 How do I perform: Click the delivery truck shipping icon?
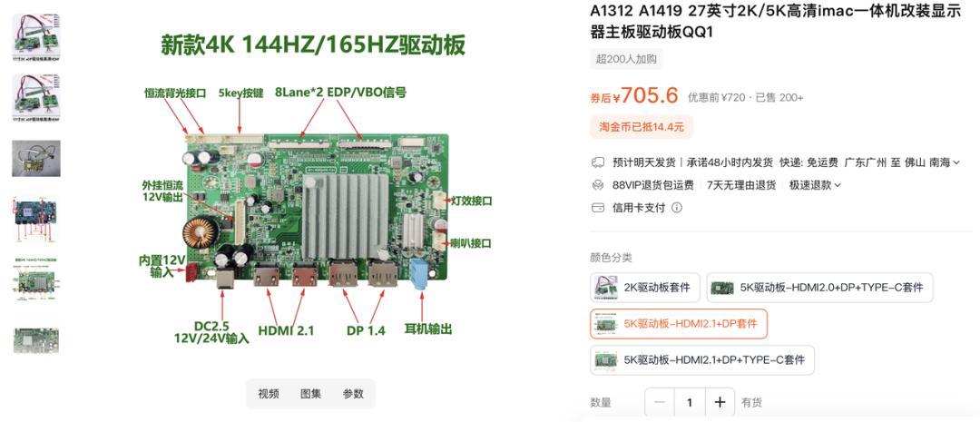coord(597,162)
